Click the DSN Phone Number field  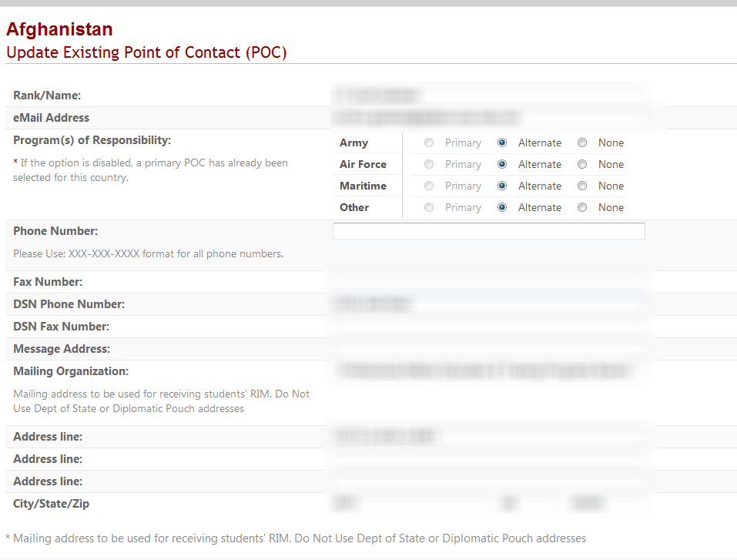click(x=488, y=304)
